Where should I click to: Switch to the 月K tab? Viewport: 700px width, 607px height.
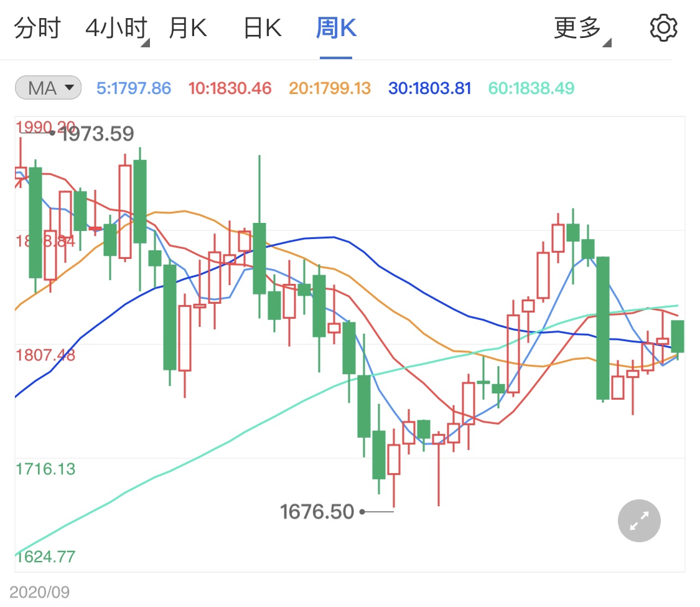point(187,27)
